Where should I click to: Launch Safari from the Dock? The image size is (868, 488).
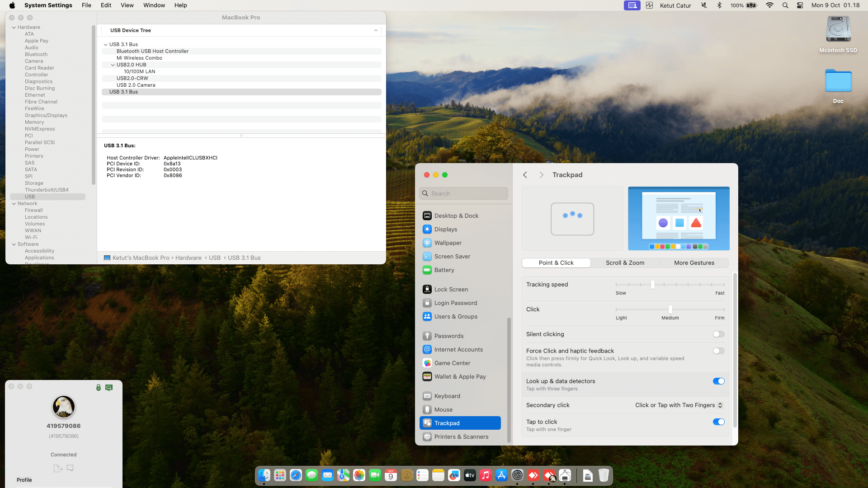296,475
